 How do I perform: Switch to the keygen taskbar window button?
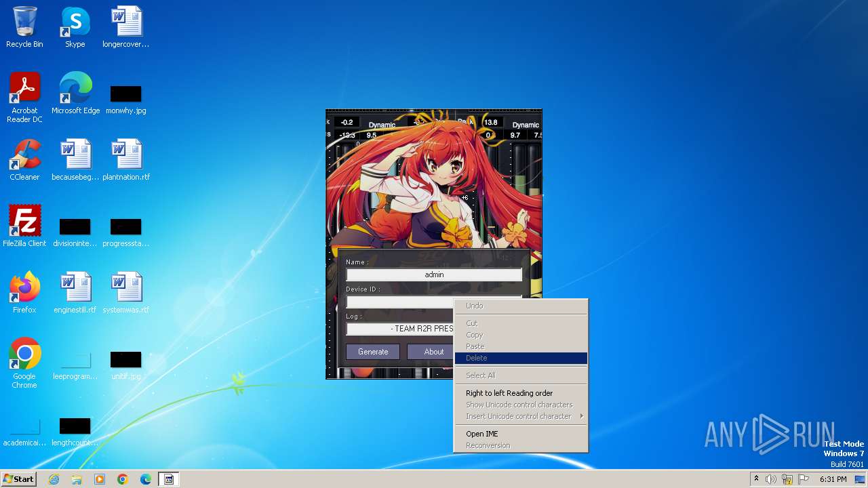coord(169,479)
